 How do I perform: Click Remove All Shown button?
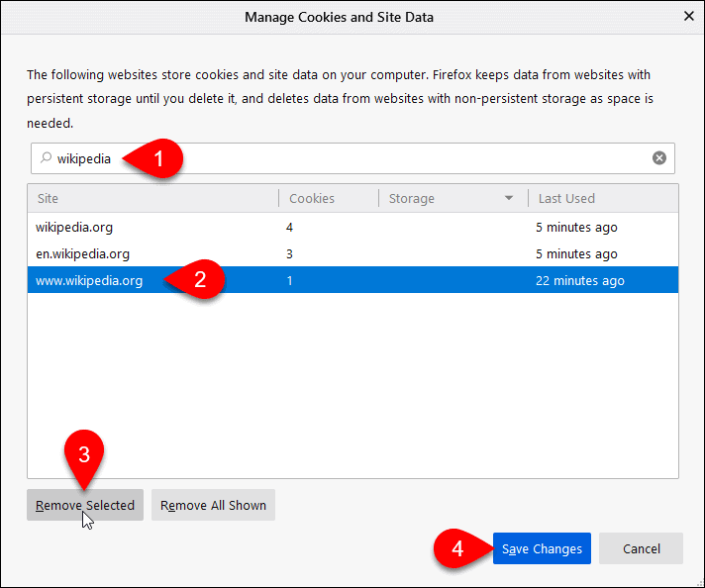coord(213,505)
